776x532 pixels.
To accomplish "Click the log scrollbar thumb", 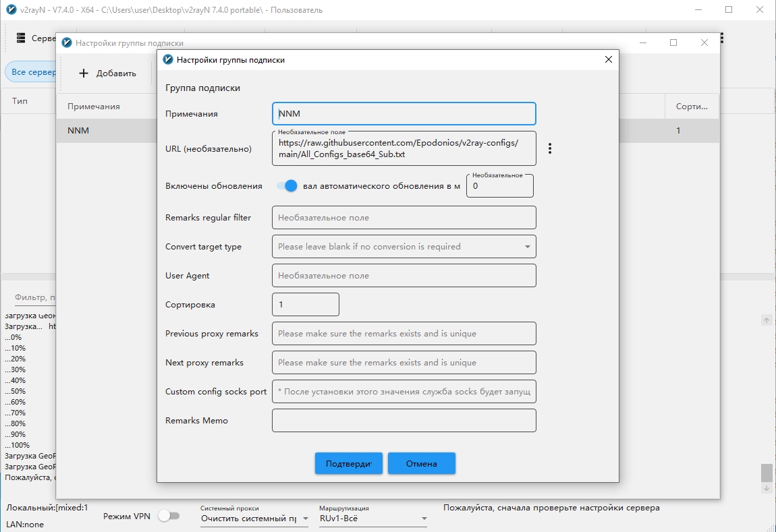I will tap(767, 473).
